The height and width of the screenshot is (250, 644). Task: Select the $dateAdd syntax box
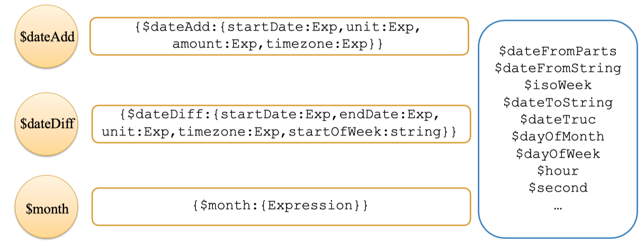(x=279, y=36)
